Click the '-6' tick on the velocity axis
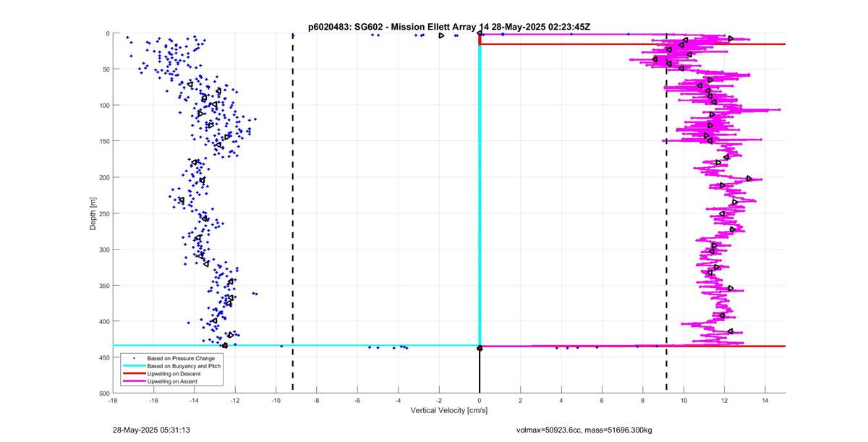Screen dimensions: 868x442 pos(357,399)
